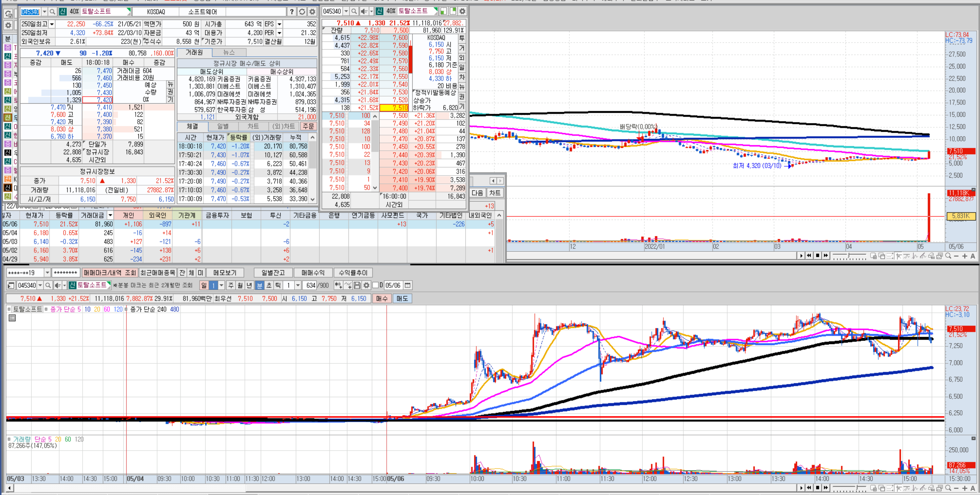
Task: Click the rewind button below lower chart
Action: tap(809, 488)
